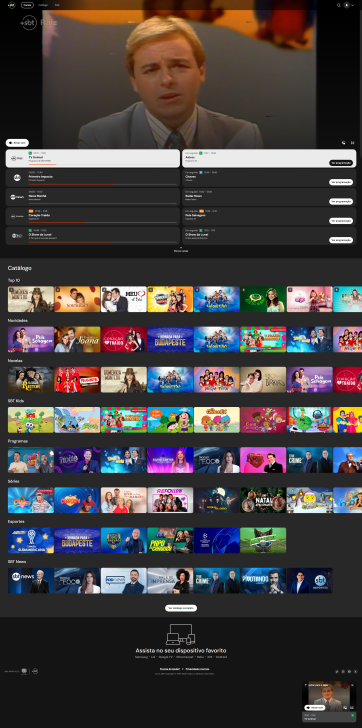The height and width of the screenshot is (728, 362).
Task: Click the Coração Traído progress bar
Action: [x=103, y=222]
